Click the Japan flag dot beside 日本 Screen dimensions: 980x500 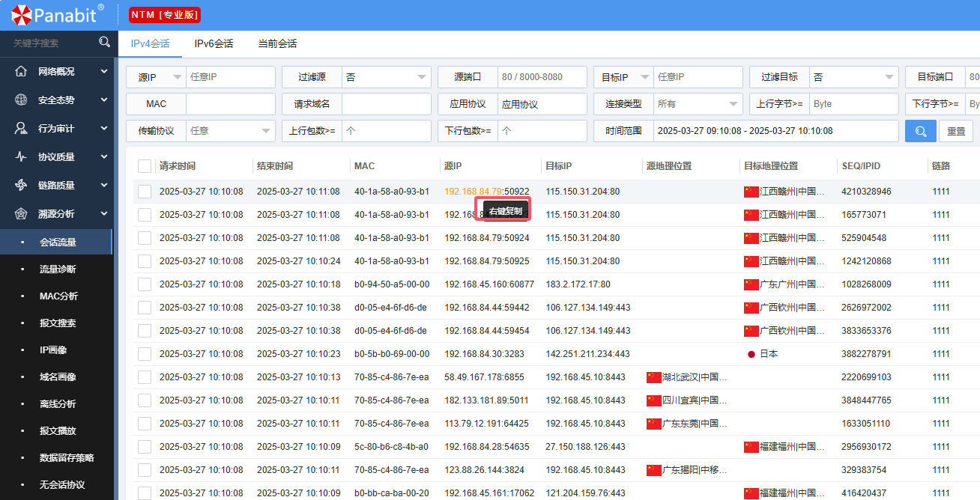pyautogui.click(x=751, y=354)
